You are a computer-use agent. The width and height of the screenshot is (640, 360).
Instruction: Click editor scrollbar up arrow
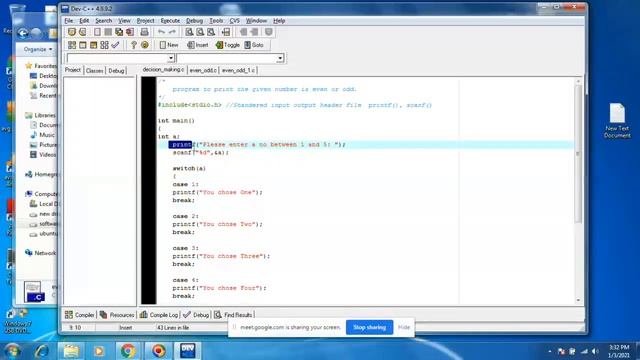(x=578, y=82)
